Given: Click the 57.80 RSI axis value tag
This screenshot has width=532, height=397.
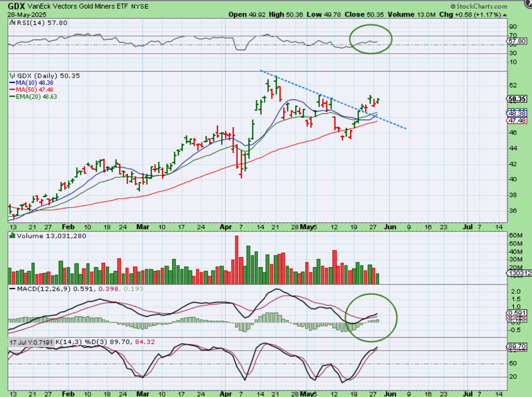Looking at the screenshot, I should (x=517, y=41).
